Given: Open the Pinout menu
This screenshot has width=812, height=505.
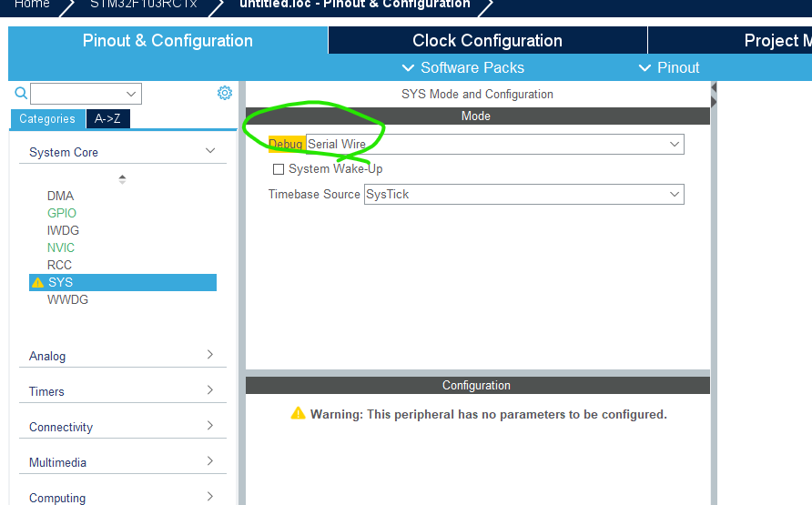Looking at the screenshot, I should pos(669,67).
